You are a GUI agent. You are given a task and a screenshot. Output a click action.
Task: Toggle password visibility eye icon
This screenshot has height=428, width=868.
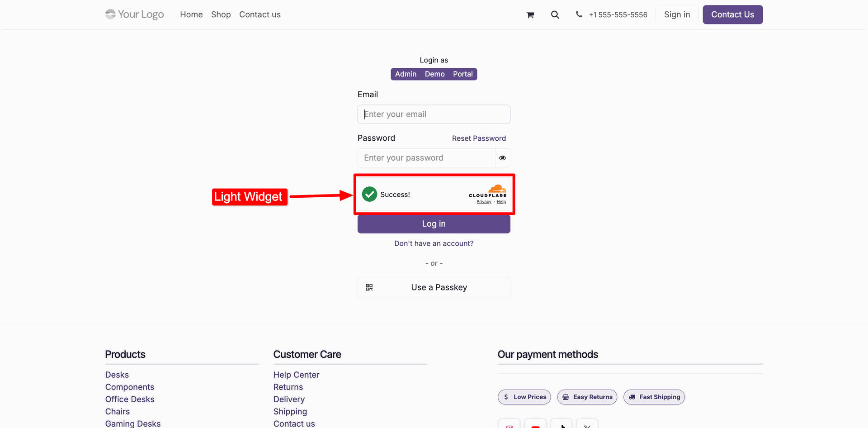pos(502,158)
